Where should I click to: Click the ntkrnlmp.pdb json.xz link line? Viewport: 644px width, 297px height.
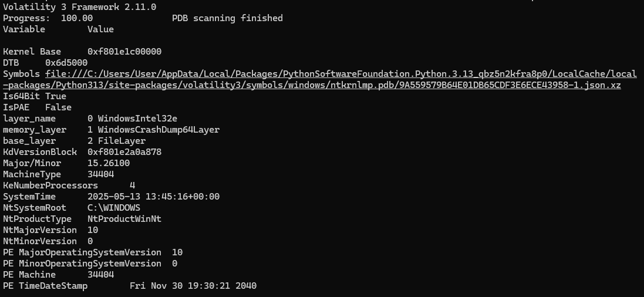tap(312, 85)
